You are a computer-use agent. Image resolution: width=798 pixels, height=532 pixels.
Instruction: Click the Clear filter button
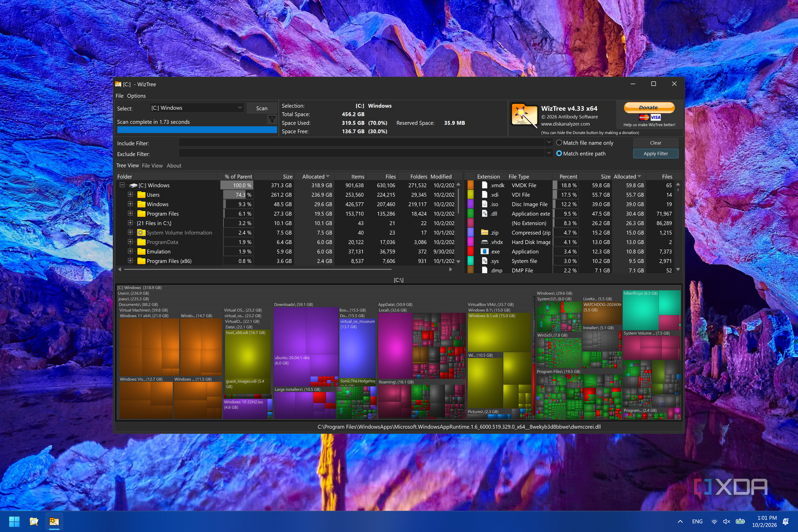(656, 143)
